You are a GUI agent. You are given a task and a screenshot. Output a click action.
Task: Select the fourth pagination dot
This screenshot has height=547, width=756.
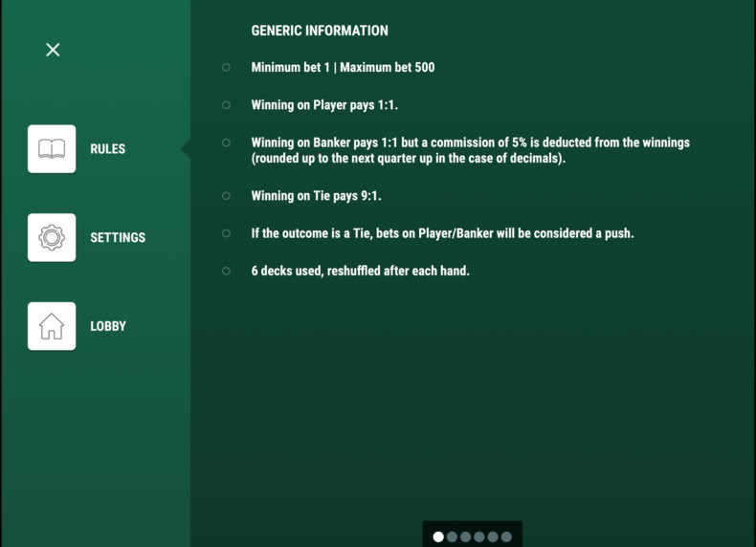click(478, 536)
